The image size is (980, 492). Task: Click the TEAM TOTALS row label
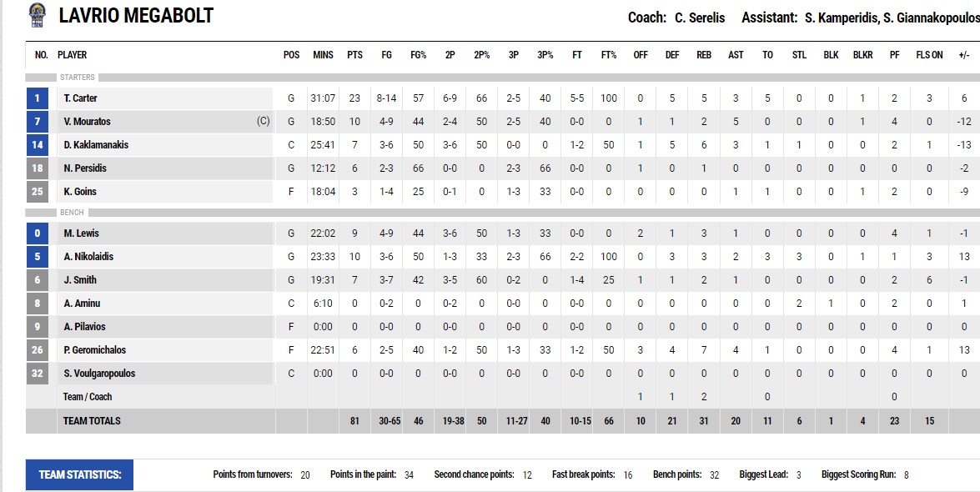(x=92, y=421)
